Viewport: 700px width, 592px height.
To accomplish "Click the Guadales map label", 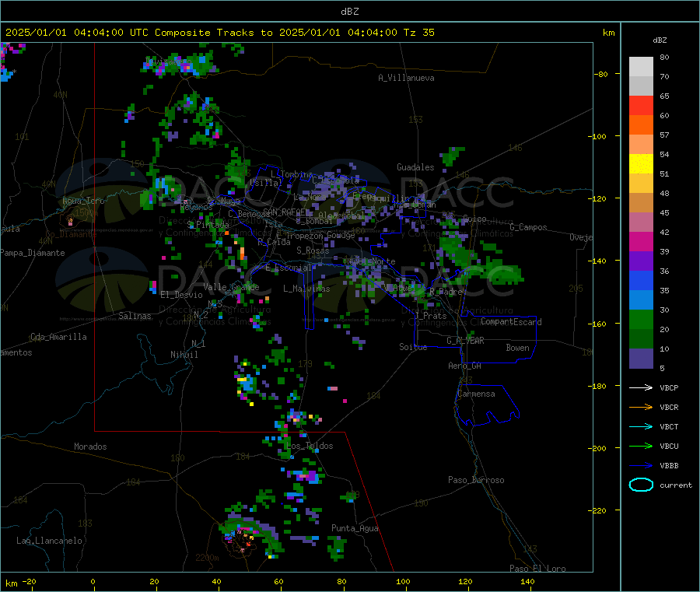I will coord(415,167).
